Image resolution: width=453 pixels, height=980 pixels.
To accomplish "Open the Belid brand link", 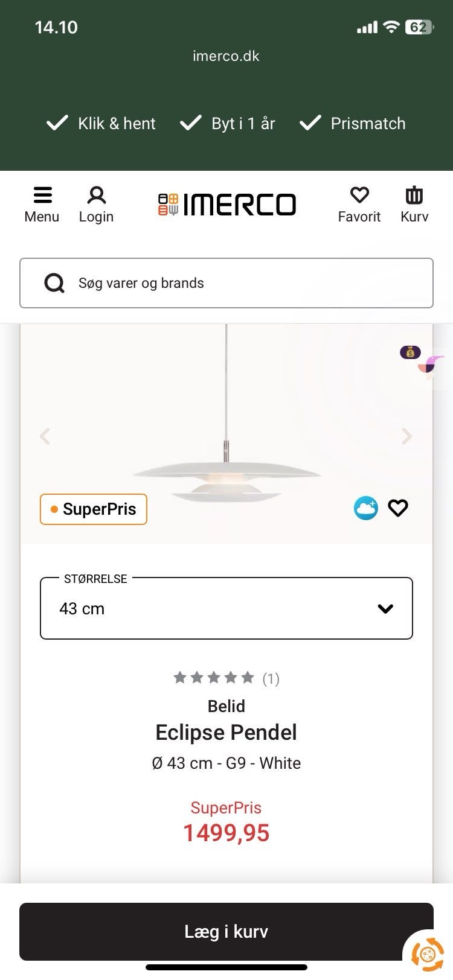I will (226, 706).
